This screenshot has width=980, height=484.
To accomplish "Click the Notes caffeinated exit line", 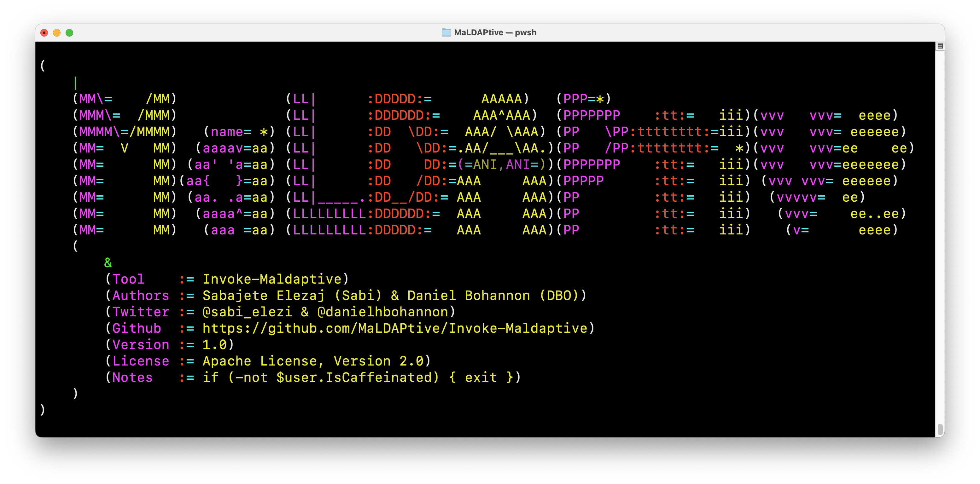I will pos(313,377).
